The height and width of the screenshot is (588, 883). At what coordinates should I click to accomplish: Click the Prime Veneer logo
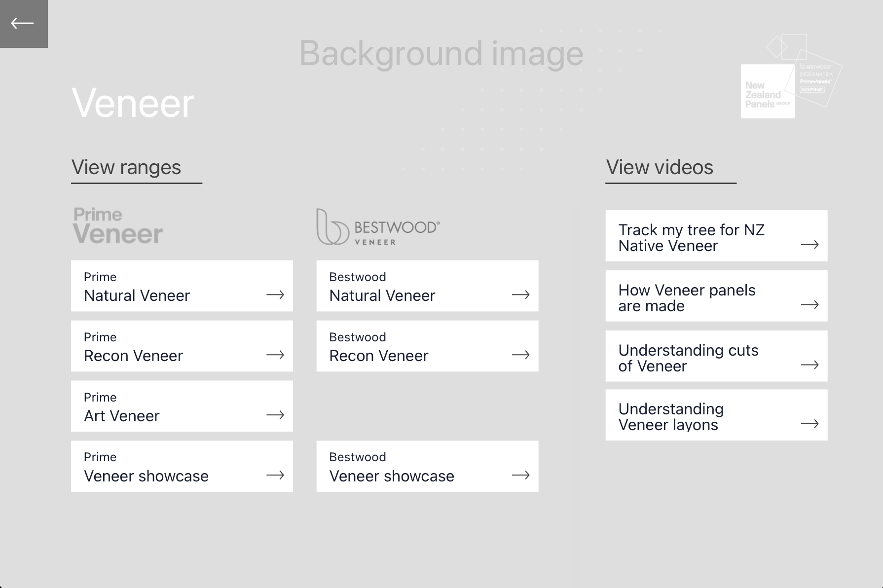click(x=118, y=226)
